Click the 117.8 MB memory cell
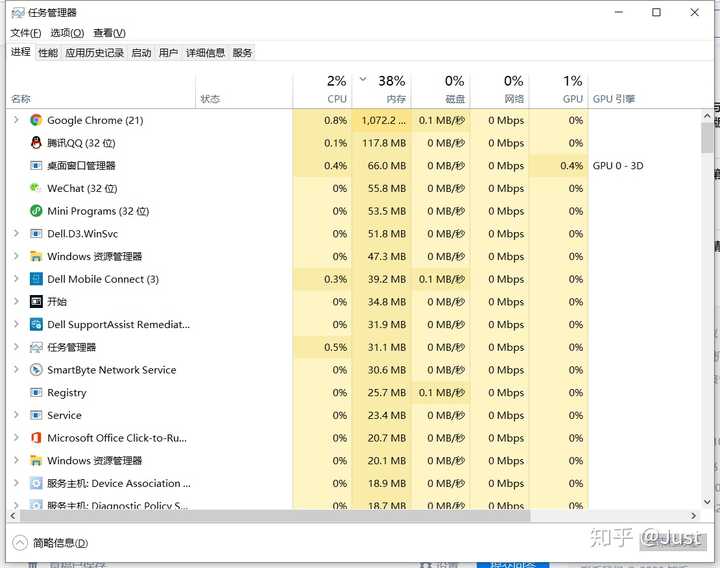This screenshot has height=568, width=720. 384,143
